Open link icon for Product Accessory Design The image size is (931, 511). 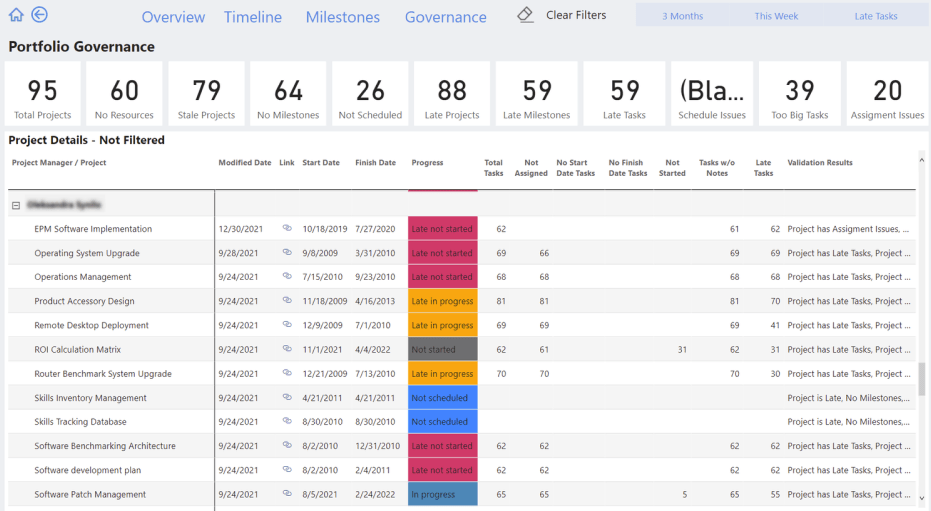287,300
